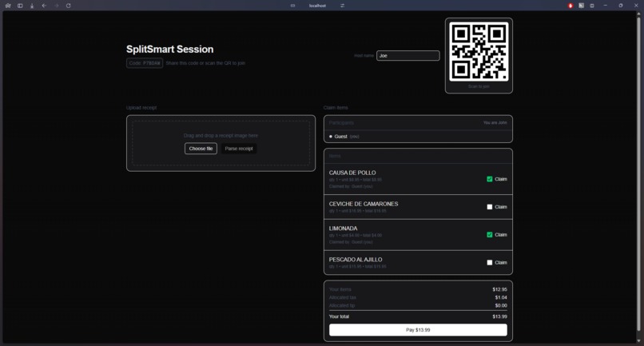Open the browser downloads icon
Screen dimensions: 644x346
(32, 6)
